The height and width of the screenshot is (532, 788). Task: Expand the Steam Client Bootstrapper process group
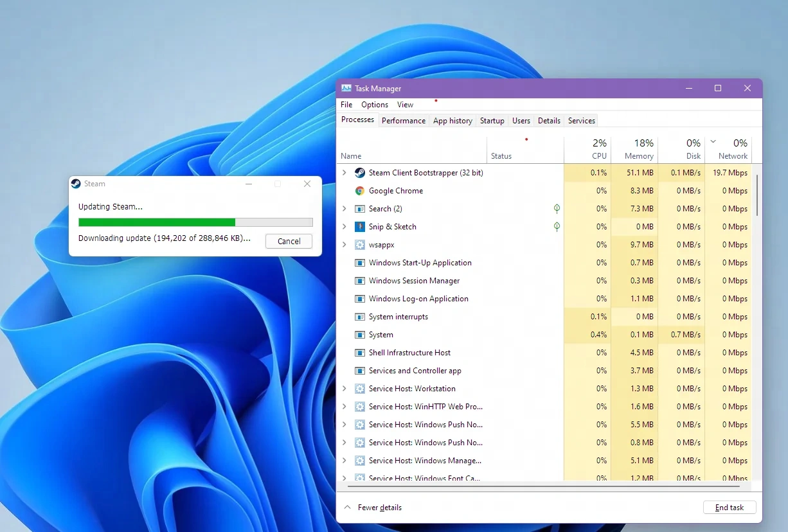[x=344, y=173]
